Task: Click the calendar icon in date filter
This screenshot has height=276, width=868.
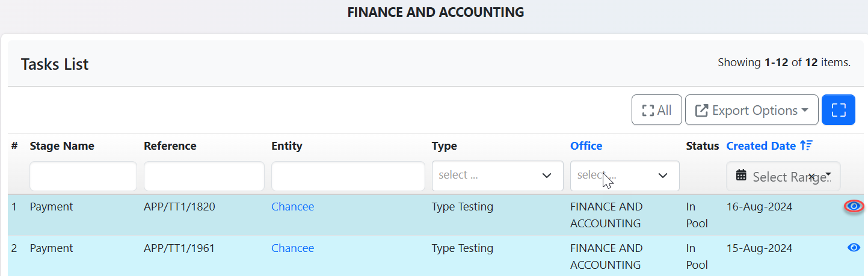Action: (742, 176)
